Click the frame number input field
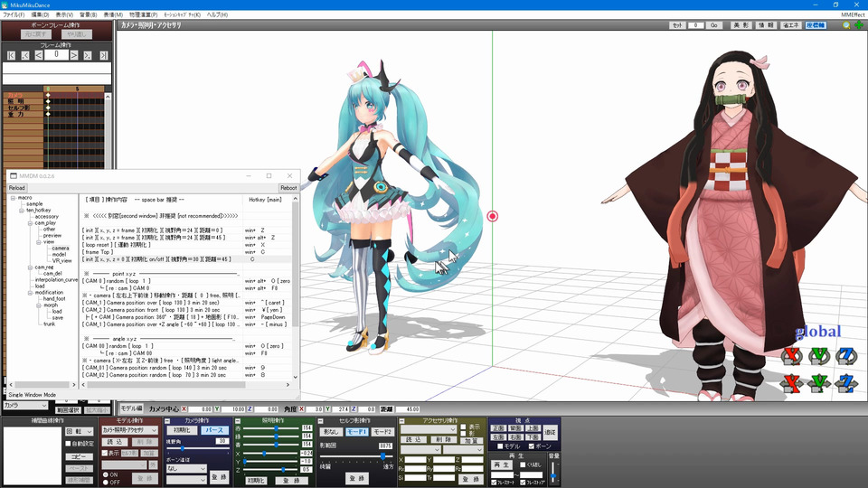Viewport: 868px width, 488px height. point(56,55)
